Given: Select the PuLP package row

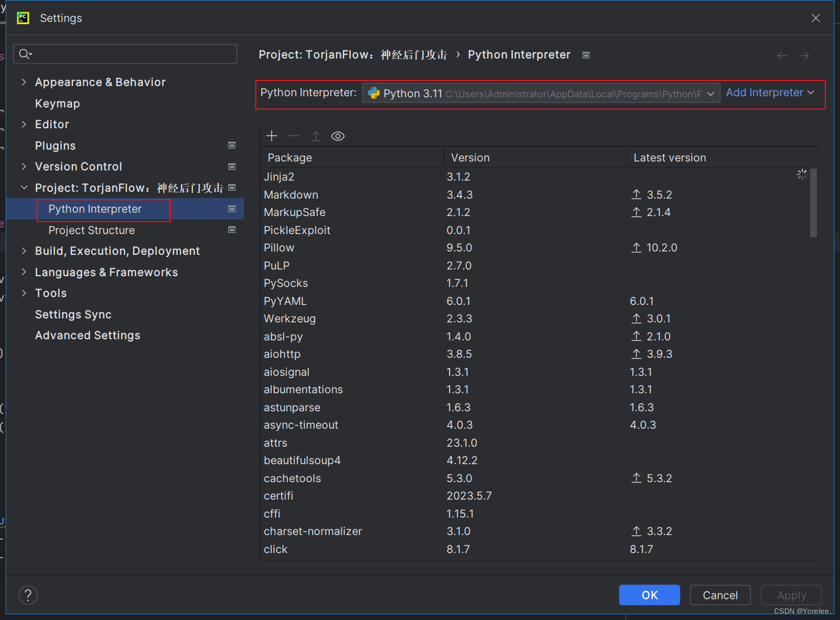Looking at the screenshot, I should pyautogui.click(x=535, y=266).
